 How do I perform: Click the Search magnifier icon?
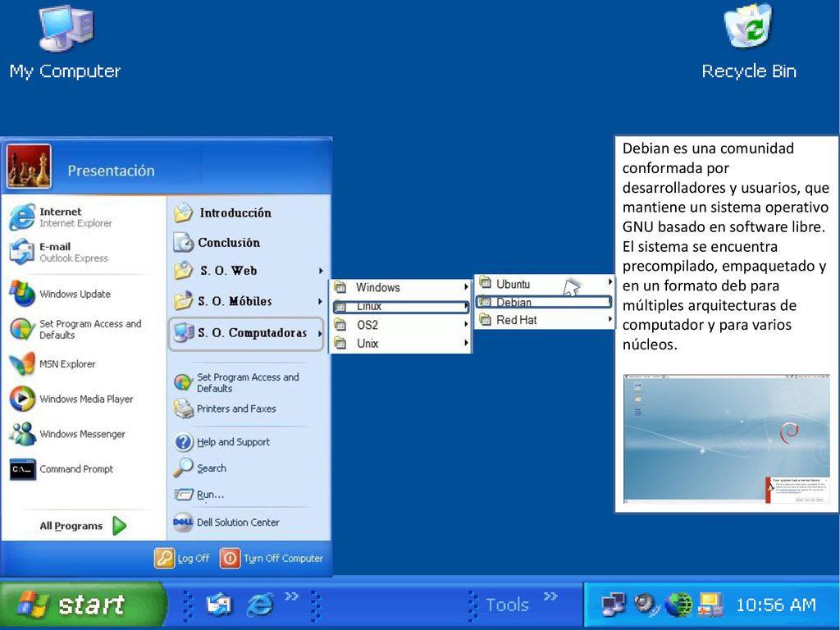point(183,468)
